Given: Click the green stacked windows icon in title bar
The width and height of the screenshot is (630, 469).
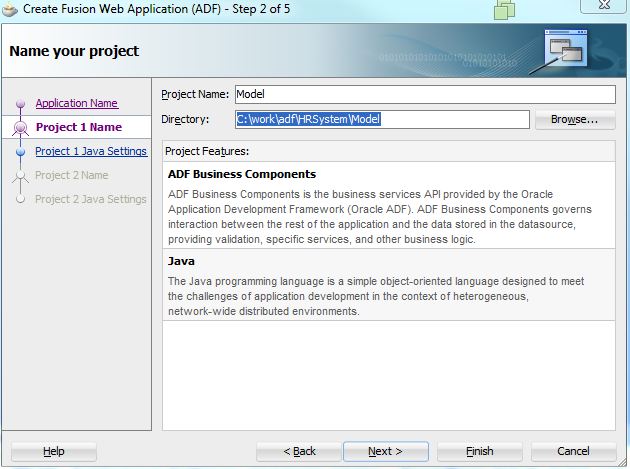Looking at the screenshot, I should pos(504,10).
